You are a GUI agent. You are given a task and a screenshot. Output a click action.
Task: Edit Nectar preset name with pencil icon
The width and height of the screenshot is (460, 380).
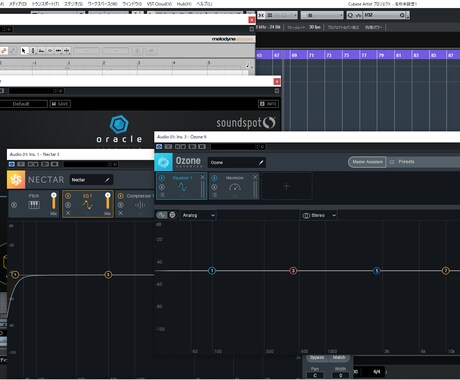[x=107, y=180]
